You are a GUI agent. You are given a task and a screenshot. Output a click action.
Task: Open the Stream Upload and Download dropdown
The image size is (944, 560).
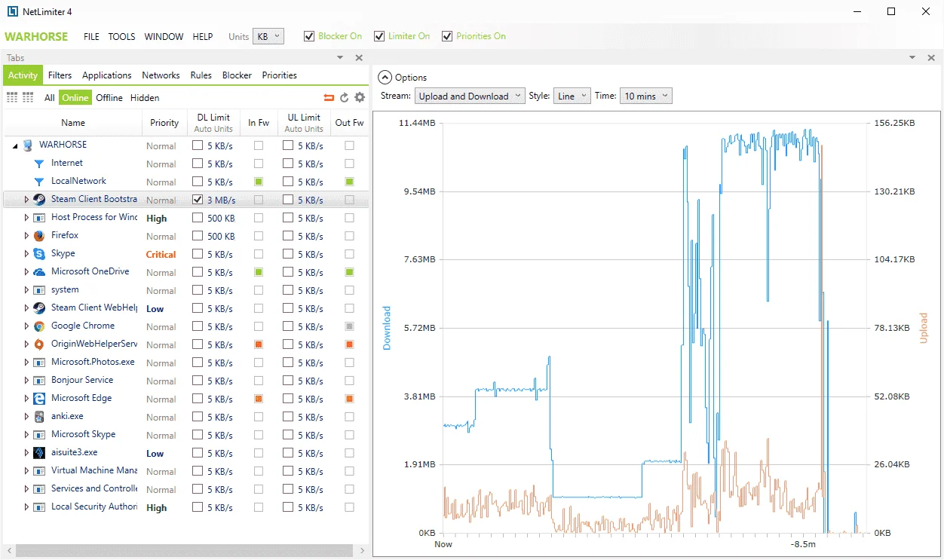pos(470,96)
